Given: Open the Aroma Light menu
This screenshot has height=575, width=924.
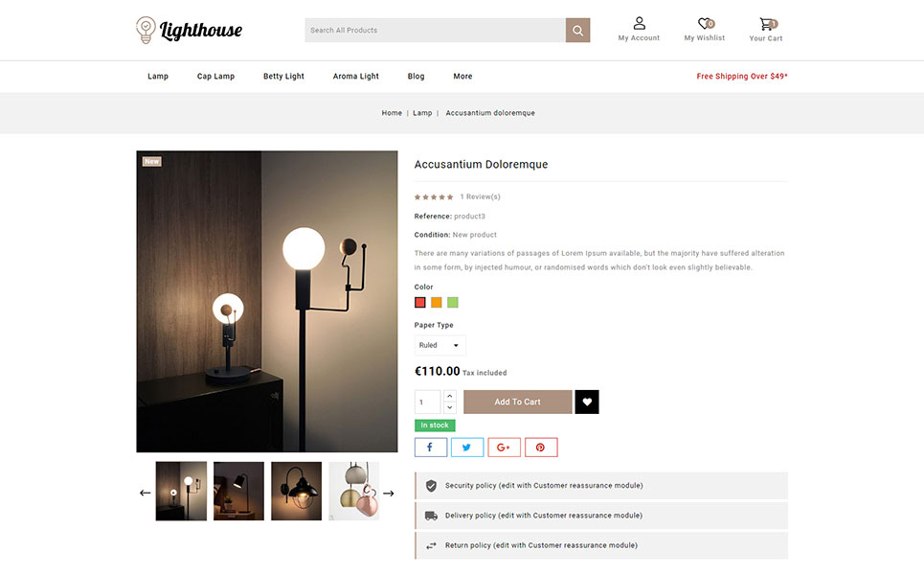Looking at the screenshot, I should (x=356, y=76).
